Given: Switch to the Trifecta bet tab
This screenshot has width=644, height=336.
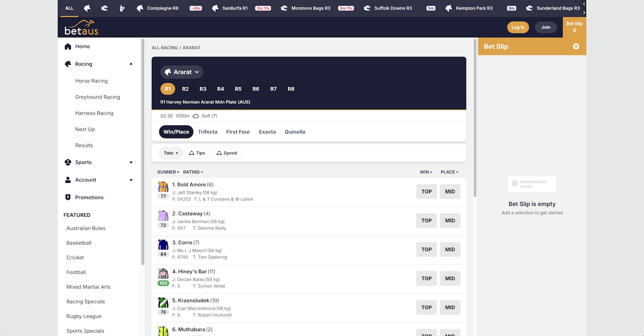Looking at the screenshot, I should [207, 132].
